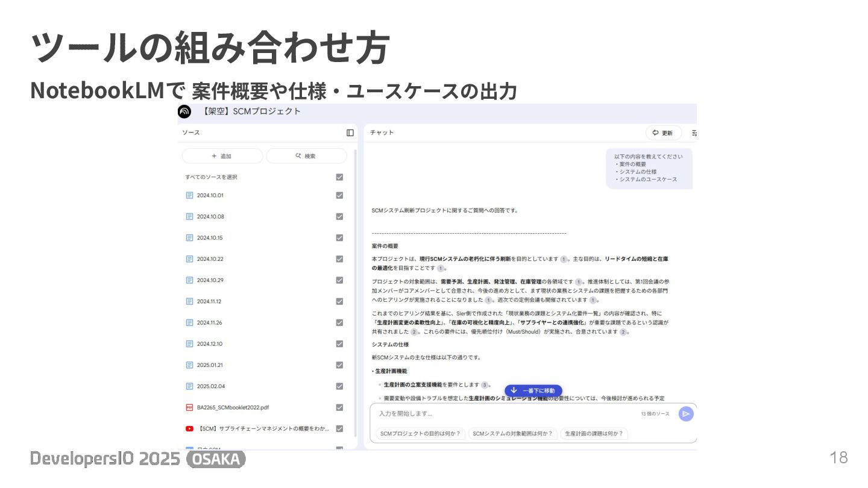Uncheck source 2024.10.01 checkbox
This screenshot has width=868, height=488.
pos(339,195)
